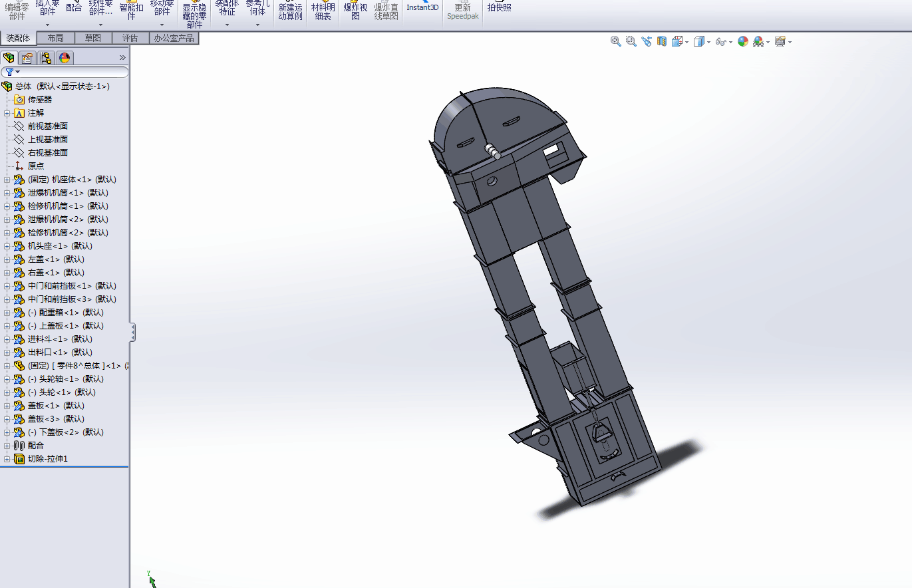The height and width of the screenshot is (588, 912).
Task: Toggle the Instant3D button
Action: 423,7
